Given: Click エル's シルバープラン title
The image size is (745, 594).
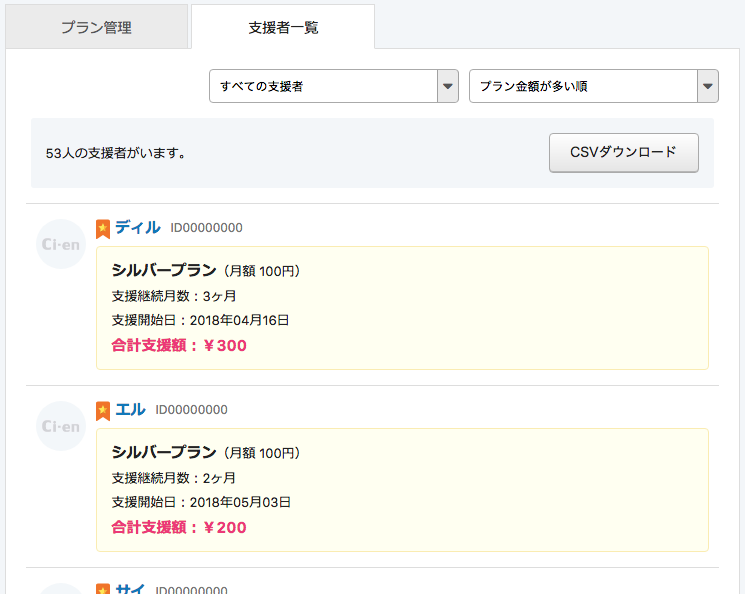Looking at the screenshot, I should point(164,452).
